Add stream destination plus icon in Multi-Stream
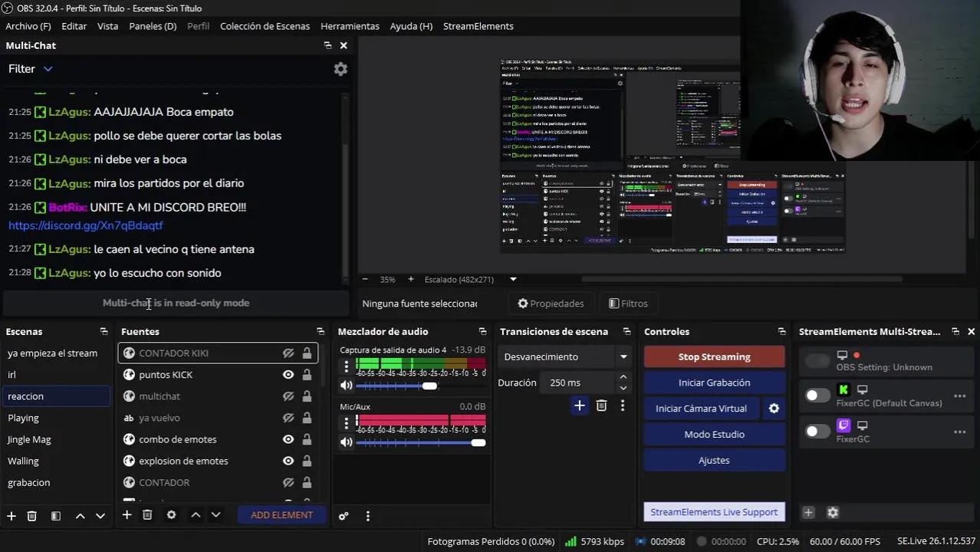 808,512
